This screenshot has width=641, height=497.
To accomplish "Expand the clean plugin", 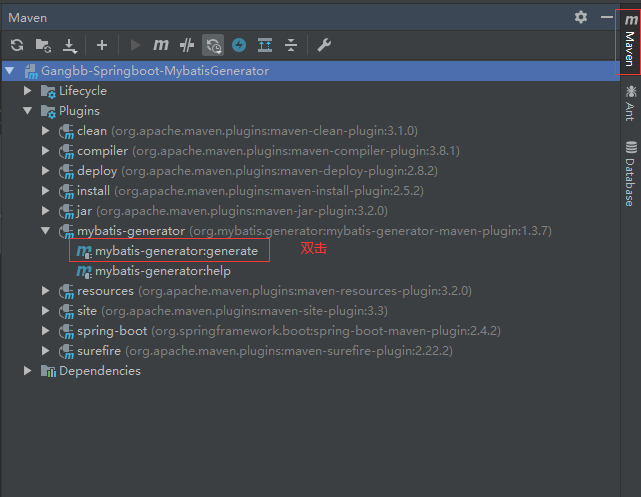I will (45, 131).
